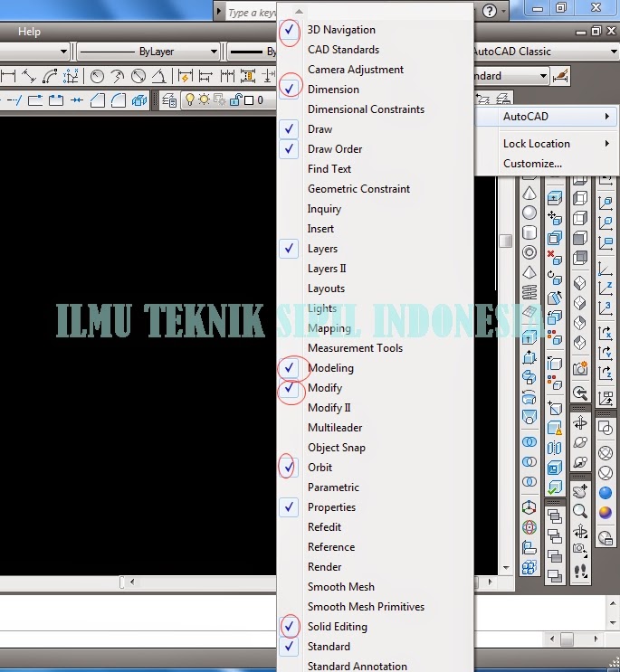Select the Pyramid modeling tool
Viewport: 620px width, 672px height.
click(x=529, y=272)
